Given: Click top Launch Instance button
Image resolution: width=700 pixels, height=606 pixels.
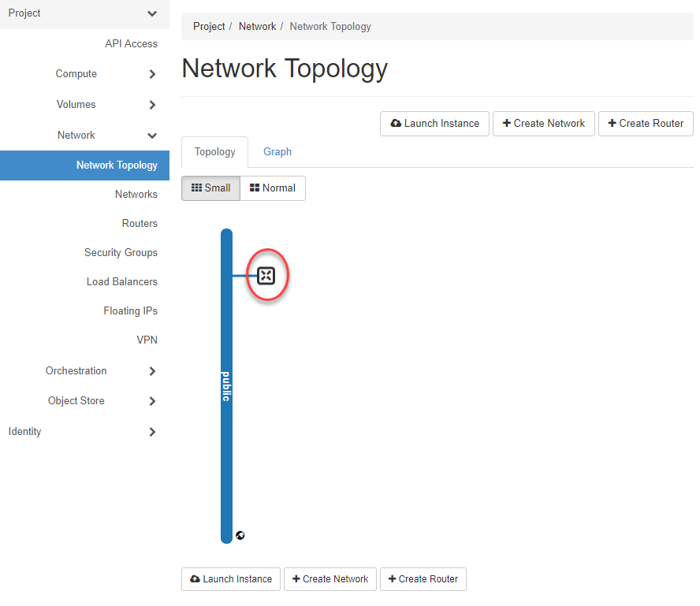Looking at the screenshot, I should [x=434, y=124].
